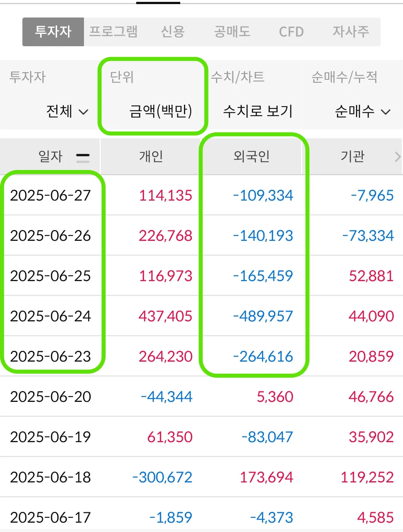Select the 2025-06-27 date row
The image size is (403, 532).
[x=51, y=195]
